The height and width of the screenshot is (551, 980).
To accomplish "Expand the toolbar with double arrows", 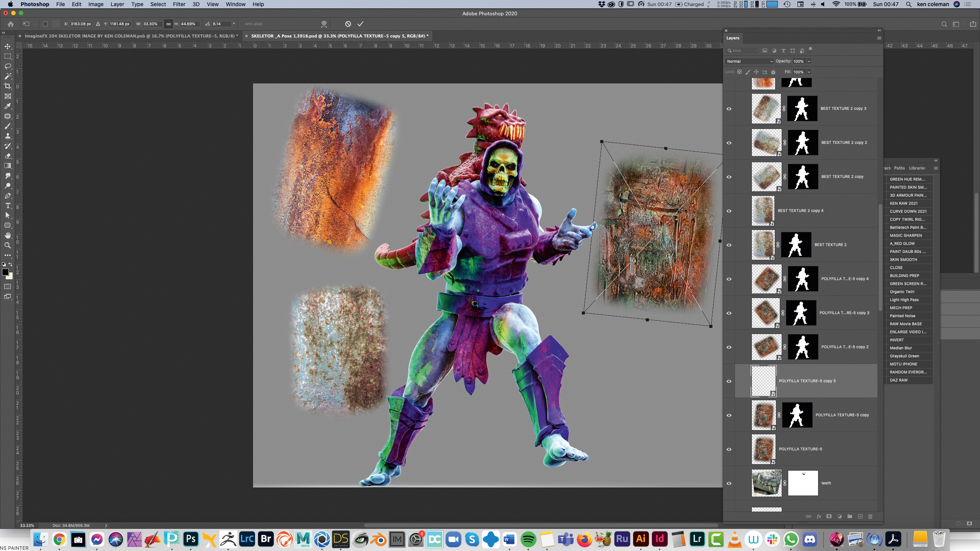I will tap(3, 33).
